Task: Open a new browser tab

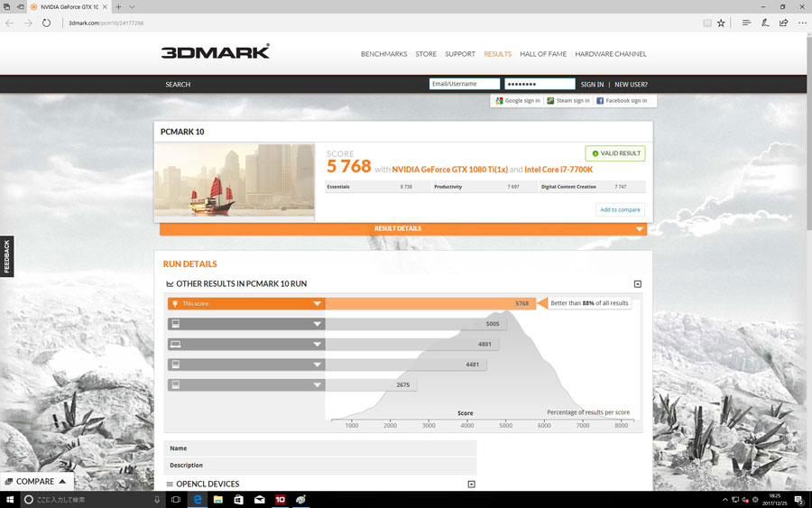Action: [x=118, y=6]
